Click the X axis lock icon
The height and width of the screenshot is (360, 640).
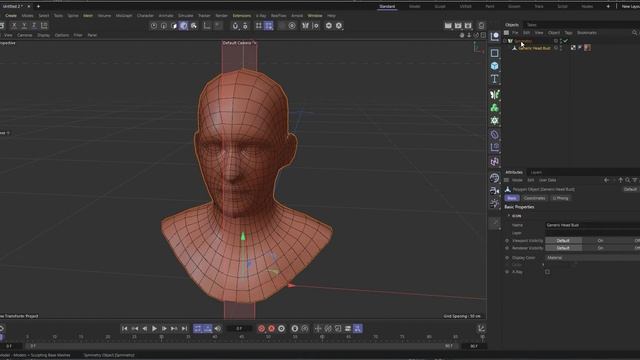(14, 25)
